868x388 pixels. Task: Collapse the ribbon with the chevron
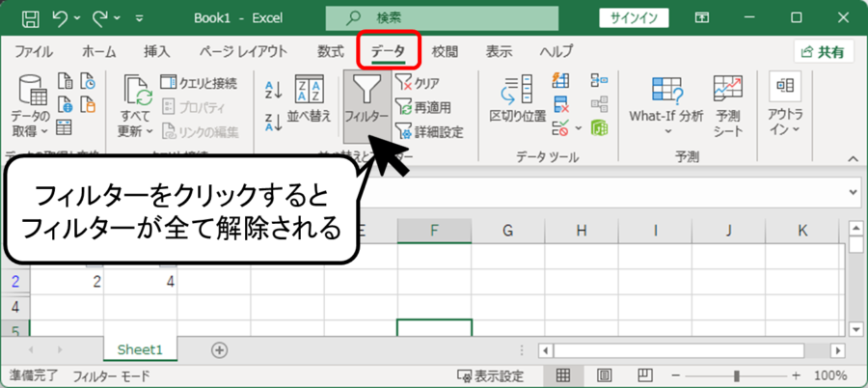tap(854, 159)
